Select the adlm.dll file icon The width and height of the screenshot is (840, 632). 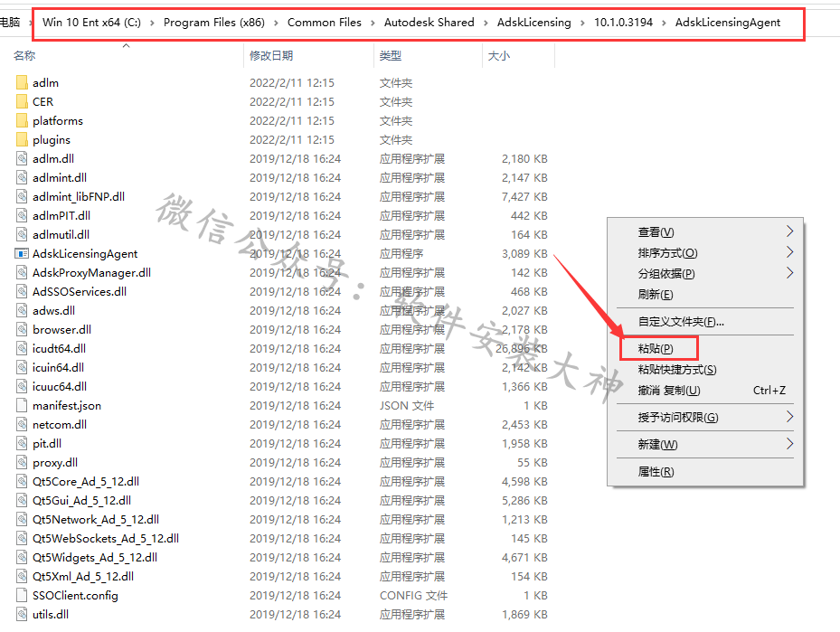(x=22, y=158)
